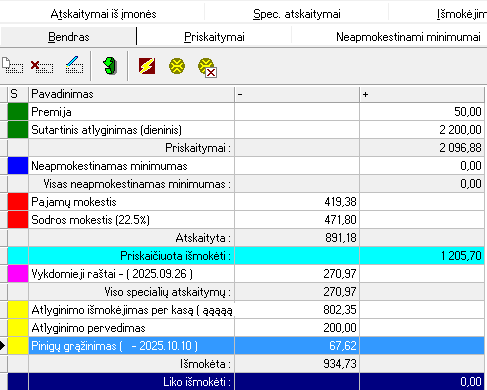Screen dimensions: 487x390
Task: Open the Neapmokestinami minimumai tab
Action: tap(408, 37)
